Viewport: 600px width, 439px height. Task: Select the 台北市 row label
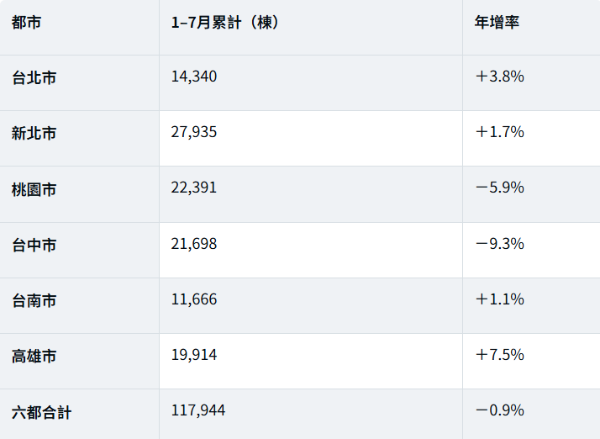pyautogui.click(x=34, y=78)
